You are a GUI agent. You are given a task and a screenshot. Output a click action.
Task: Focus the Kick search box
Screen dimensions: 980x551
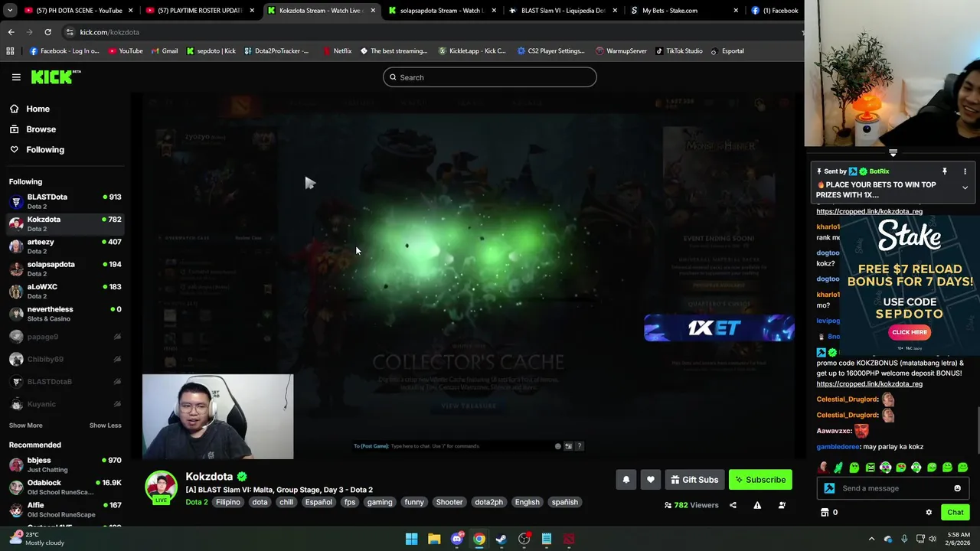click(489, 77)
